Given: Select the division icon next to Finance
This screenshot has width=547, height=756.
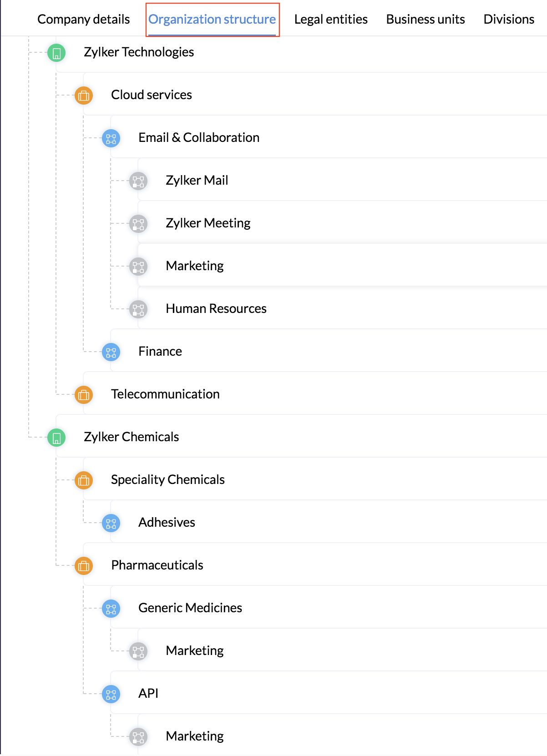Looking at the screenshot, I should (x=110, y=352).
